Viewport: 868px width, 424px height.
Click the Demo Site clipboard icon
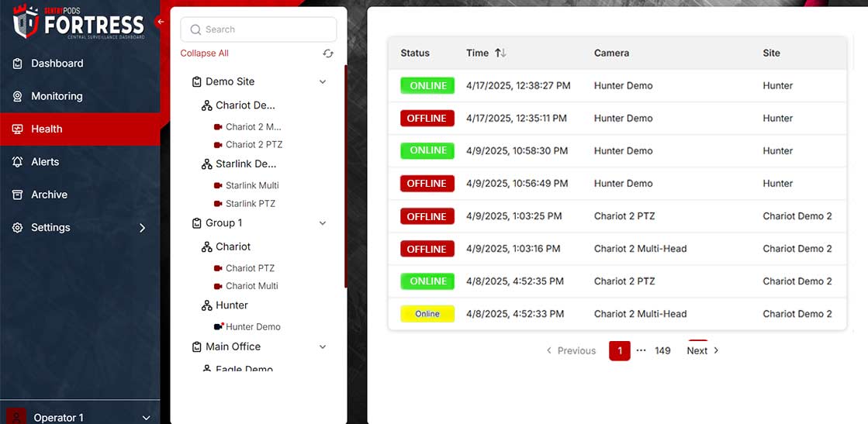point(196,82)
